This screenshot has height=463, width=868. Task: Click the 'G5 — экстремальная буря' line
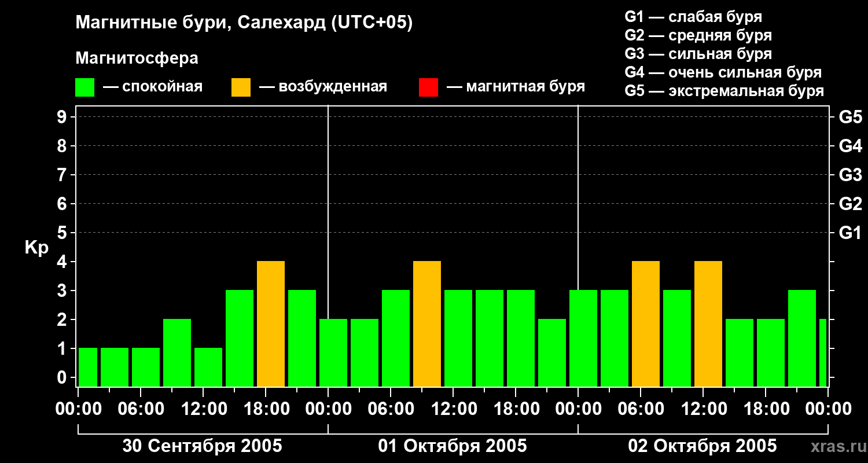pos(724,91)
